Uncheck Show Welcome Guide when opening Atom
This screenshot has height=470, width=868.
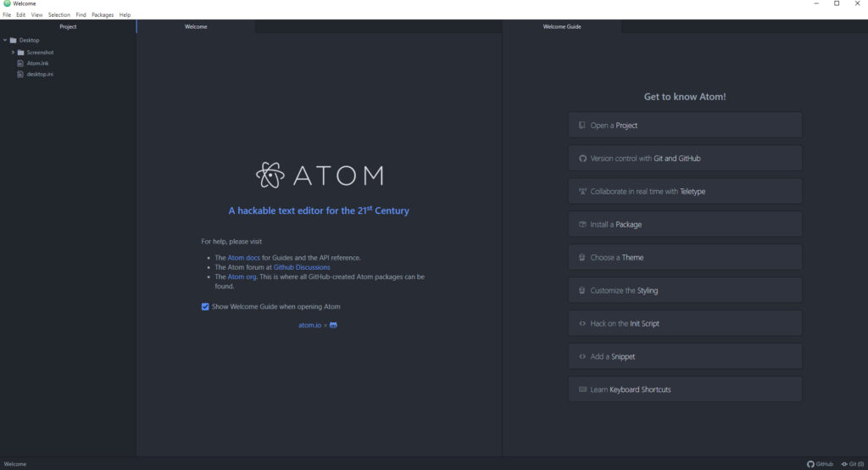point(205,306)
